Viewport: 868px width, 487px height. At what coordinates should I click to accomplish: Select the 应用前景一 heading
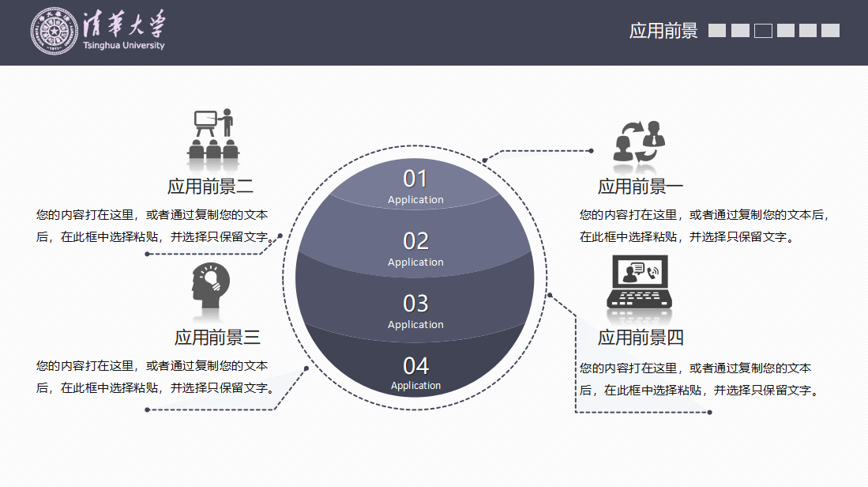pos(640,187)
